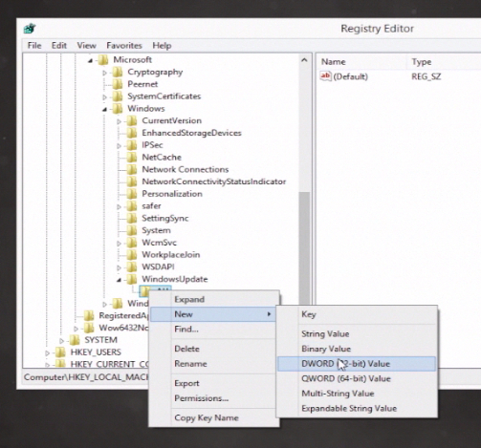Click the NetworkConnectivityStatusIndicator folder icon

pyautogui.click(x=132, y=181)
